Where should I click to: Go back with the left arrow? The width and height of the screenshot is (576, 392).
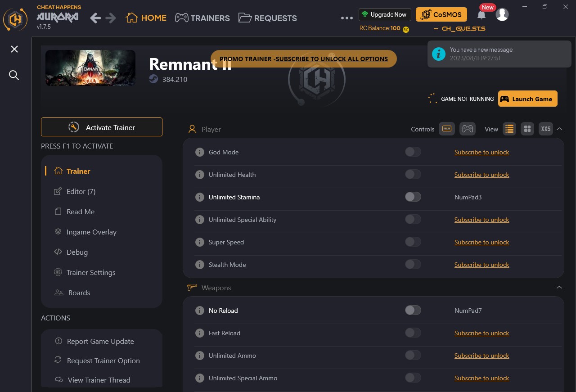[x=95, y=18]
